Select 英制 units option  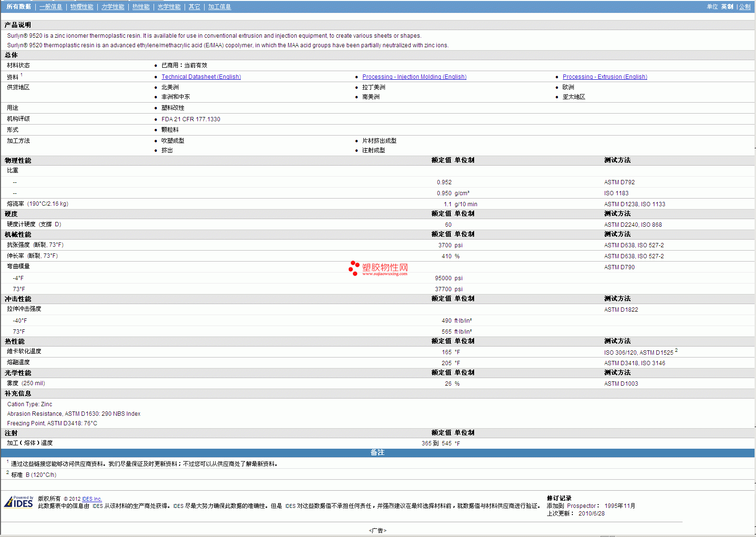(727, 7)
